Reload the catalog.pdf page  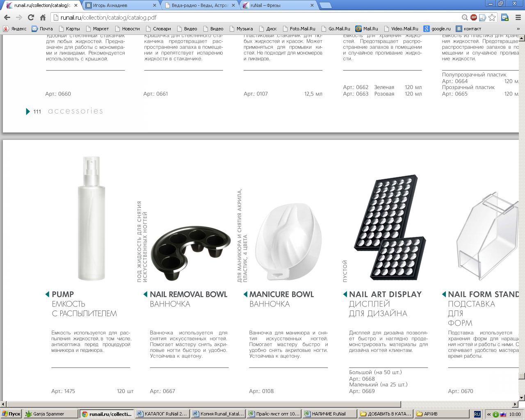pos(31,18)
